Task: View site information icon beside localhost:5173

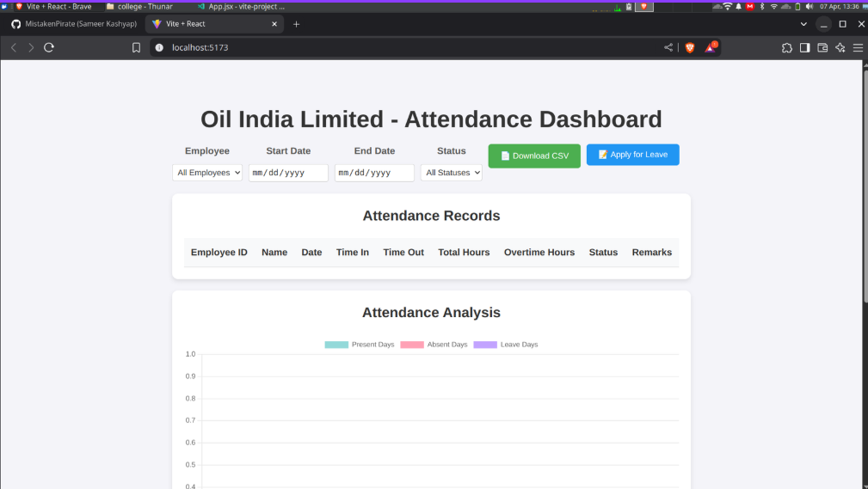Action: [x=159, y=47]
